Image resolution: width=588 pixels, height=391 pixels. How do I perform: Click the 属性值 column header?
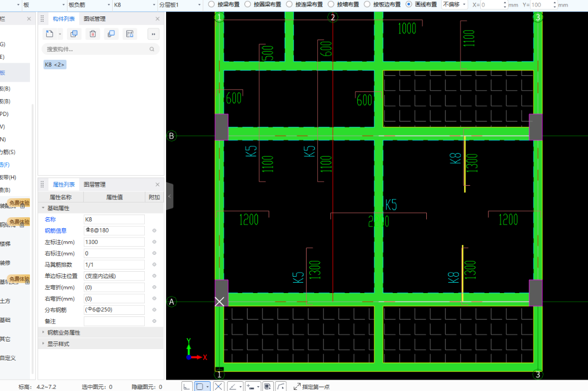tap(114, 197)
